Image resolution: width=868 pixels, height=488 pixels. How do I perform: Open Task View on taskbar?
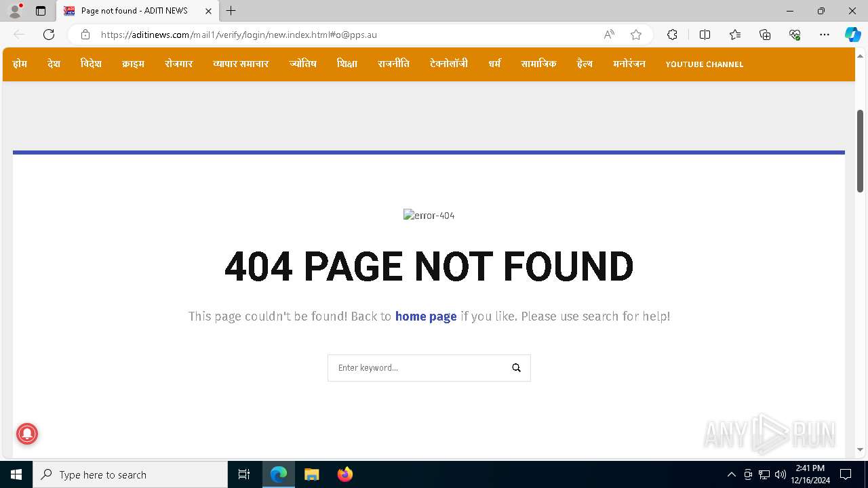[x=244, y=474]
